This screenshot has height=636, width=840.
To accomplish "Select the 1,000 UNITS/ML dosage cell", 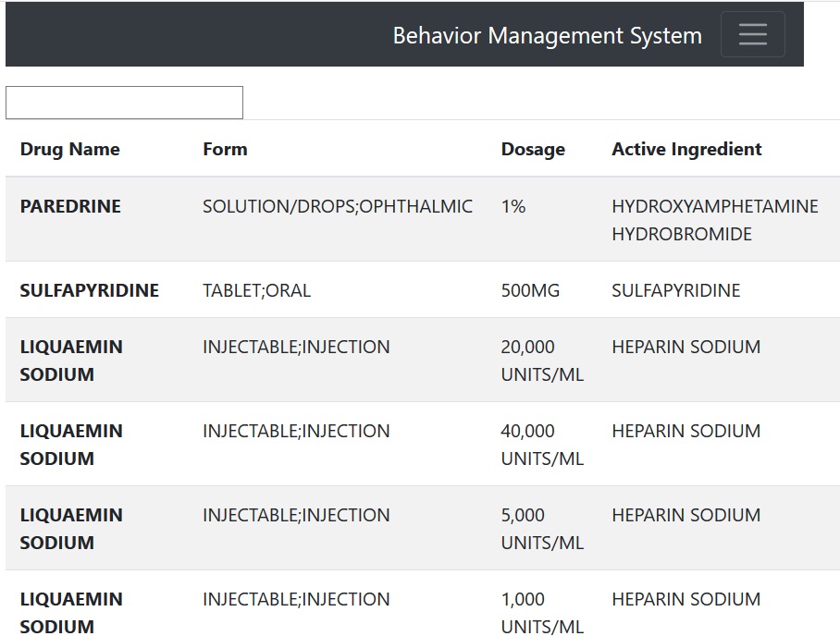I will tap(542, 613).
